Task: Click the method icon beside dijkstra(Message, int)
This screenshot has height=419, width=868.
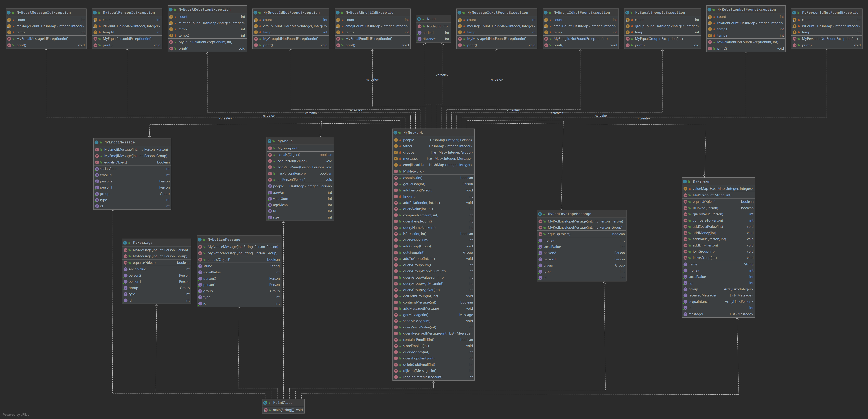Action: [x=396, y=371]
